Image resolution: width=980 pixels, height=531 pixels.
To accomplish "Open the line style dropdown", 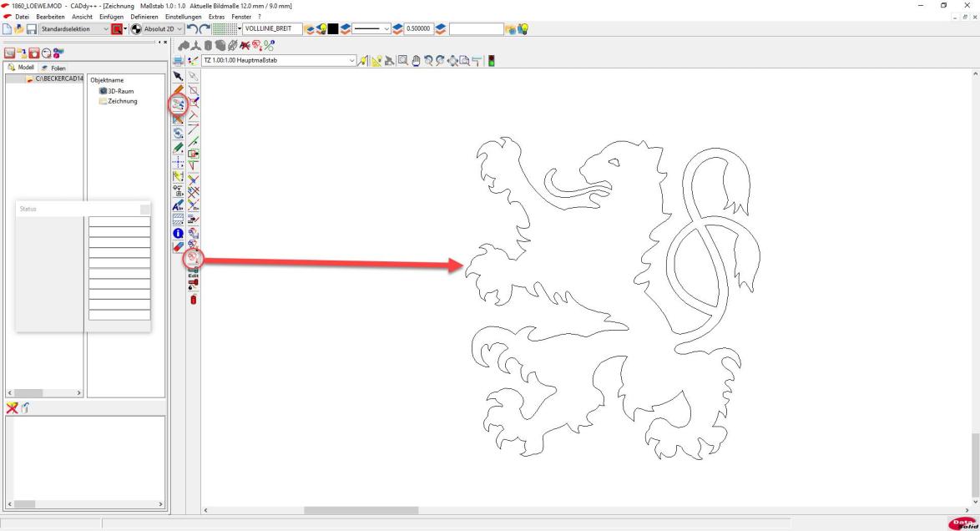I will (x=371, y=28).
